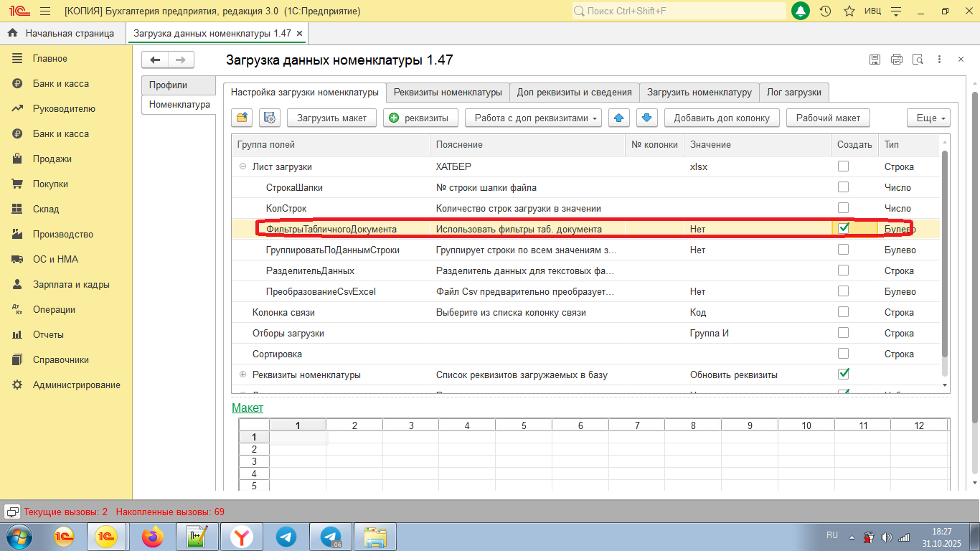Toggle Создать checkbox for СтрокаШапки

tap(844, 187)
